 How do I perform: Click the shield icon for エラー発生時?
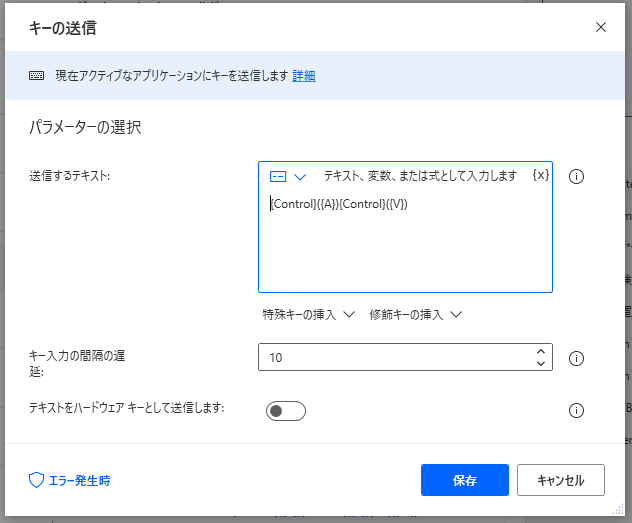click(36, 480)
